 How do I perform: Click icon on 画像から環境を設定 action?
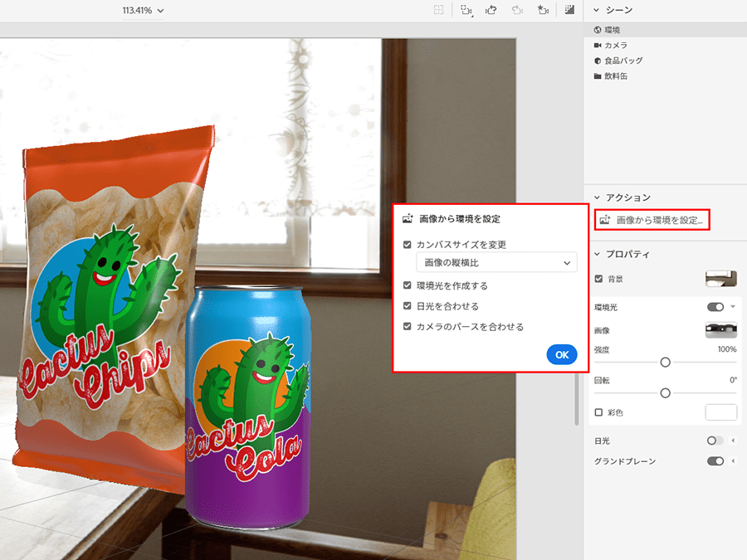605,220
